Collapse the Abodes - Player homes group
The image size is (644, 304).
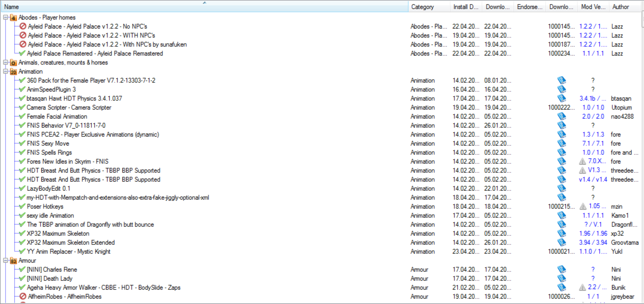(6, 17)
